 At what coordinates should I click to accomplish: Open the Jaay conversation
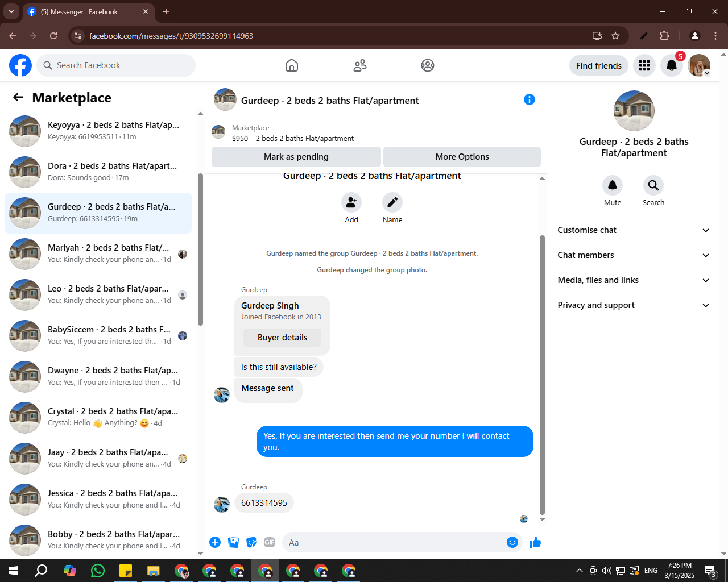pos(98,459)
